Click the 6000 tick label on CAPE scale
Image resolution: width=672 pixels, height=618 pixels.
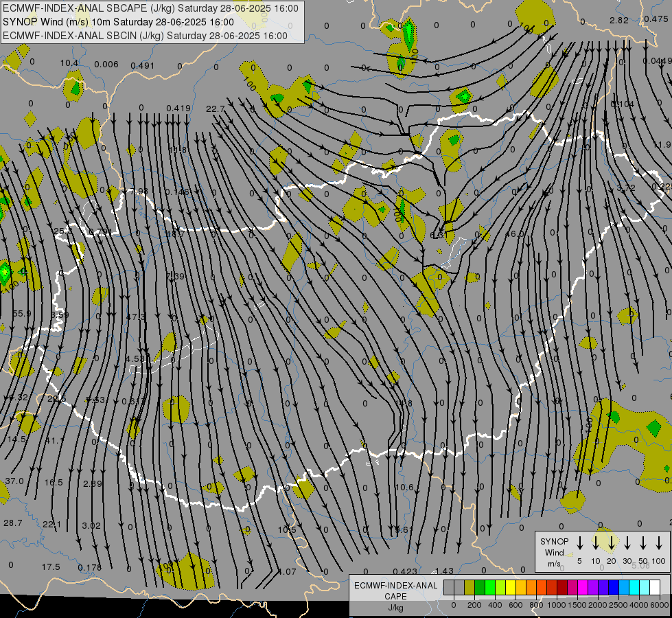tap(659, 605)
